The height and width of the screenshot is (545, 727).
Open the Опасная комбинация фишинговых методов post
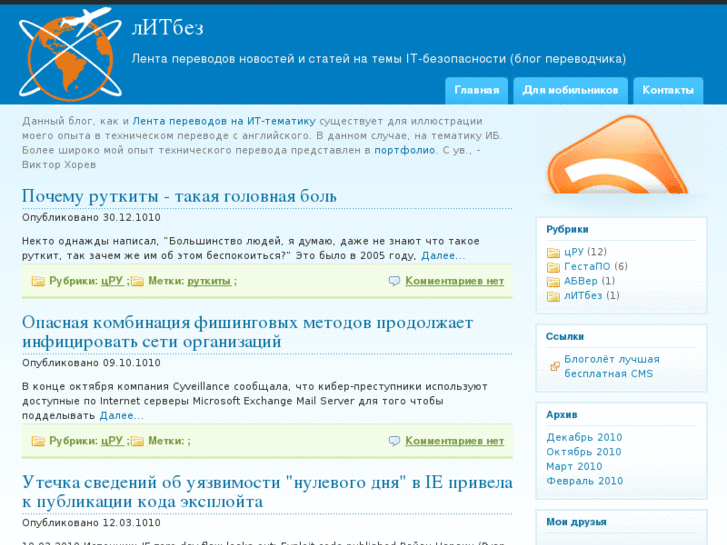(x=248, y=332)
